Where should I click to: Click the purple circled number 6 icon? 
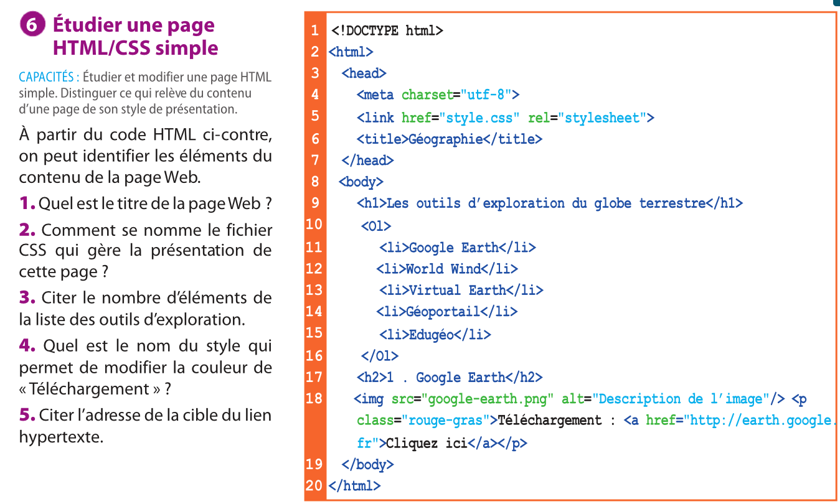coord(32,26)
